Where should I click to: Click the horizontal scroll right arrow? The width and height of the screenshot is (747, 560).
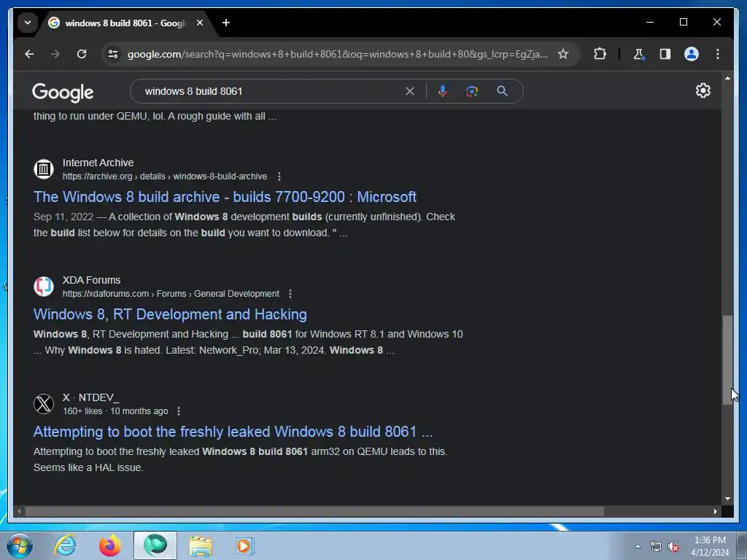[x=715, y=511]
